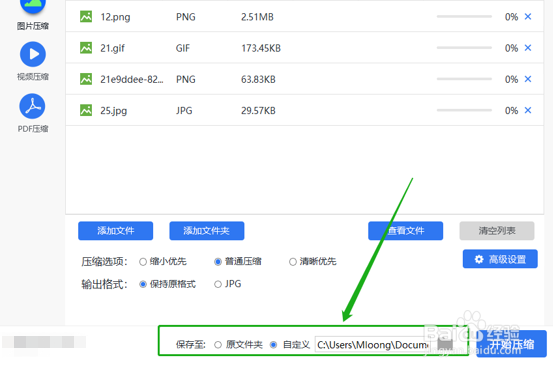Focus the C:\Users\Mloong save path field
The height and width of the screenshot is (370, 553).
[x=372, y=345]
